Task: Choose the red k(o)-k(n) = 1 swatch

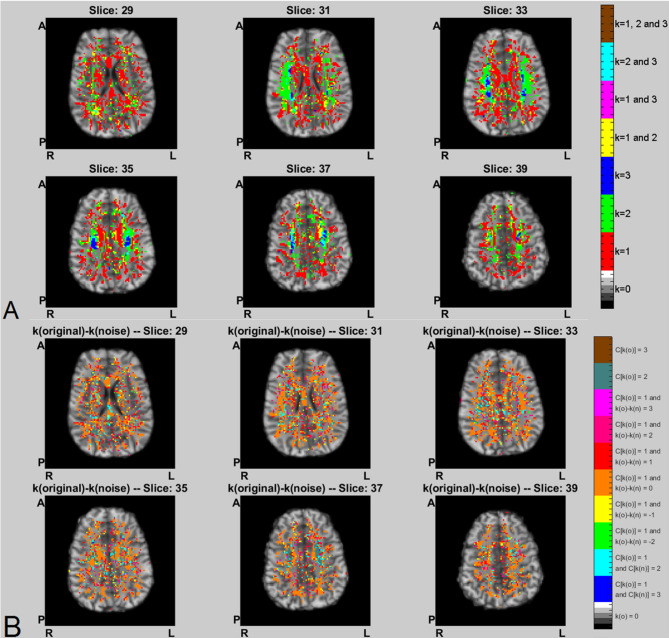Action: (x=603, y=456)
